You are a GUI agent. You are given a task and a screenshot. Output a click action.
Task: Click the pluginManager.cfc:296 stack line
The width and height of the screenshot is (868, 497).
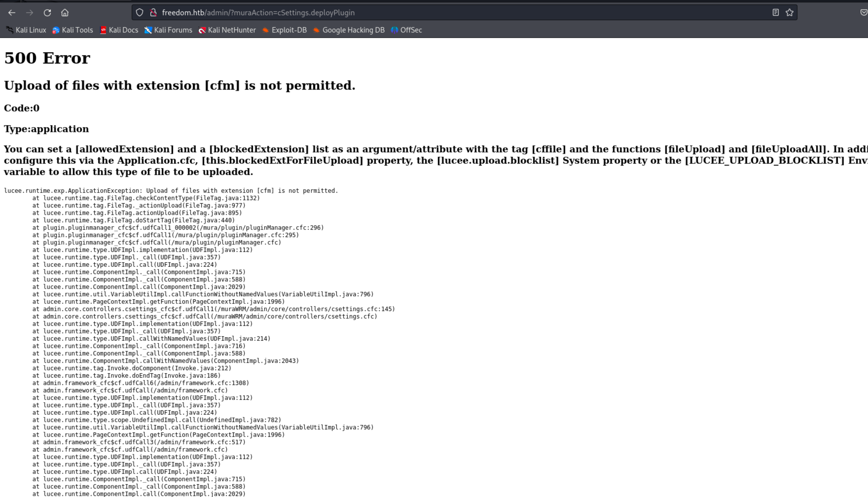point(178,228)
